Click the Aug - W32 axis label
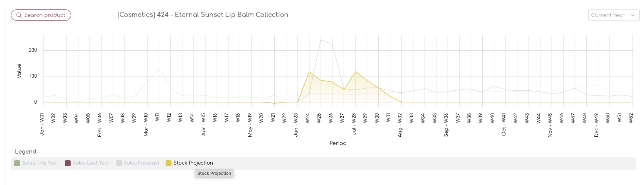This screenshot has width=644, height=185. [x=400, y=125]
